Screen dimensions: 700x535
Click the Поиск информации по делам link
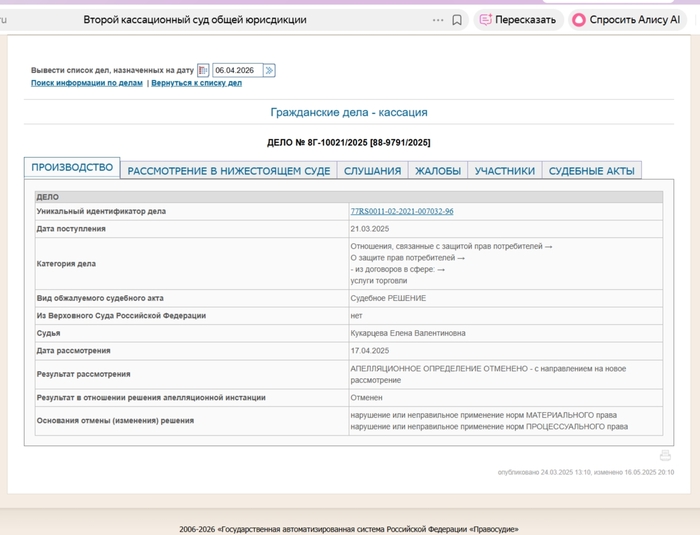(87, 83)
